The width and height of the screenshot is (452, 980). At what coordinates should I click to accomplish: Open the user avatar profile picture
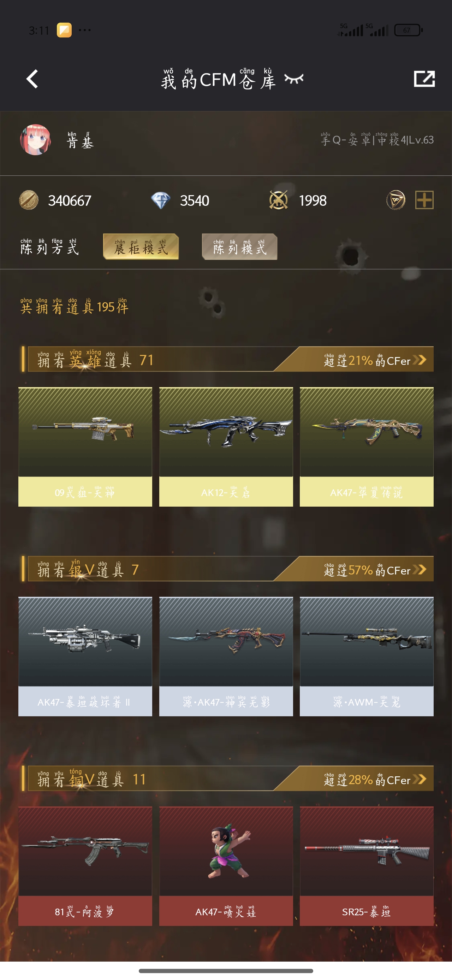pos(35,140)
